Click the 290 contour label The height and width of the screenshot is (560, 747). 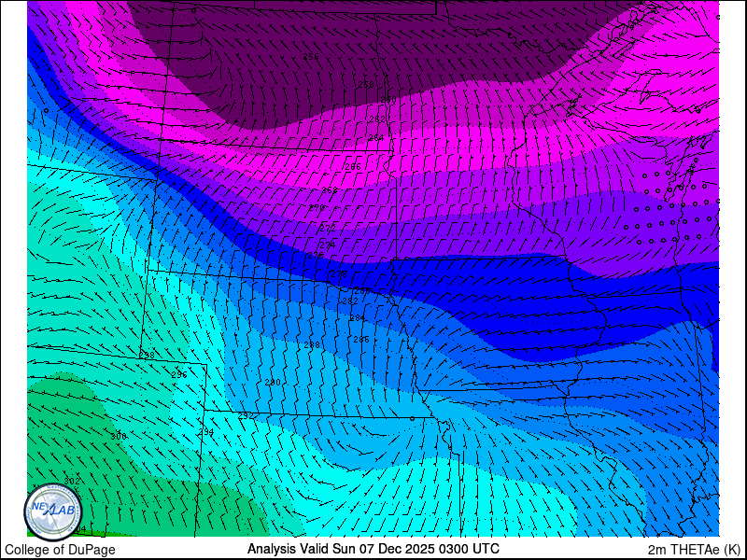coord(273,383)
